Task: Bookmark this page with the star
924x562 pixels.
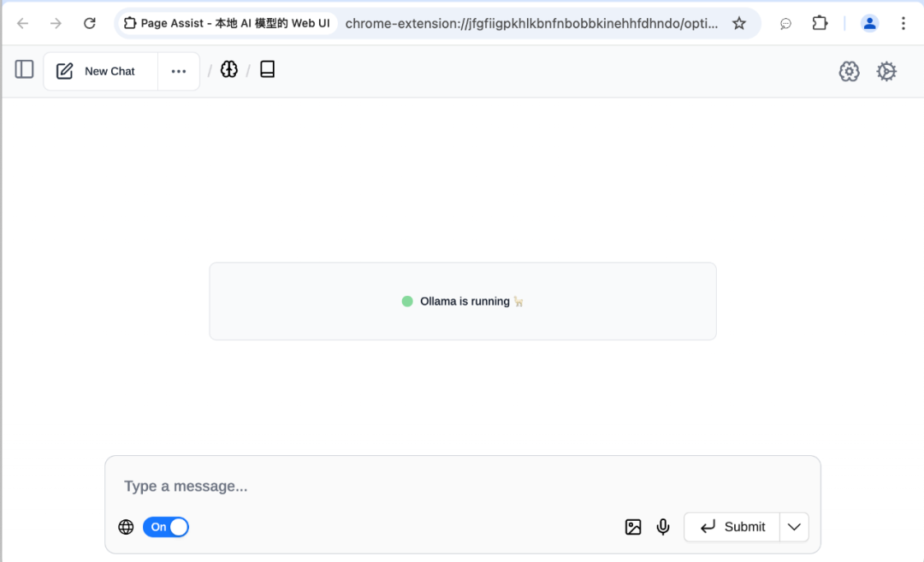Action: 739,24
